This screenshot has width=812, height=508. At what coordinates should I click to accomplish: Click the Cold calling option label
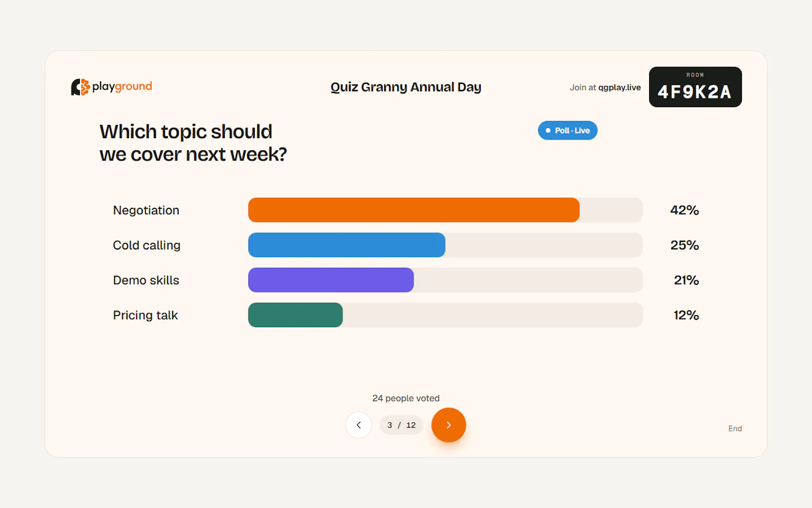click(147, 245)
